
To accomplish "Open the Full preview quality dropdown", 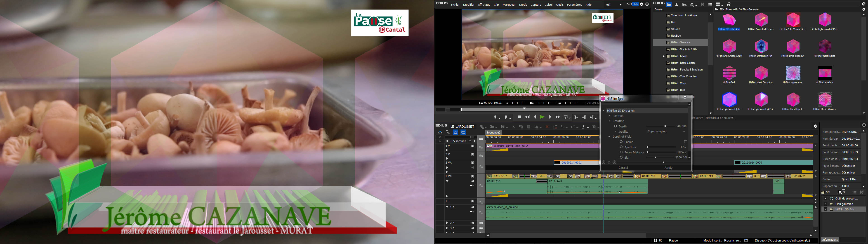I will coord(613,5).
